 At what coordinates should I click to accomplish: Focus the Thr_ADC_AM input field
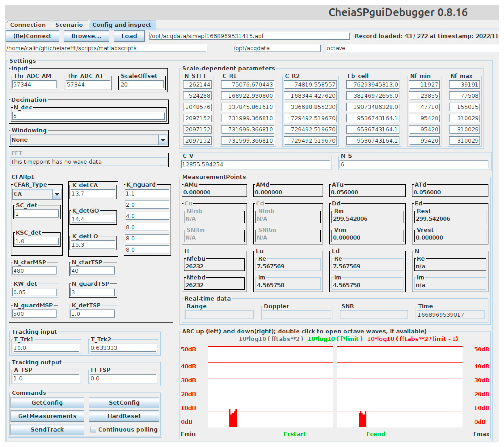[34, 85]
